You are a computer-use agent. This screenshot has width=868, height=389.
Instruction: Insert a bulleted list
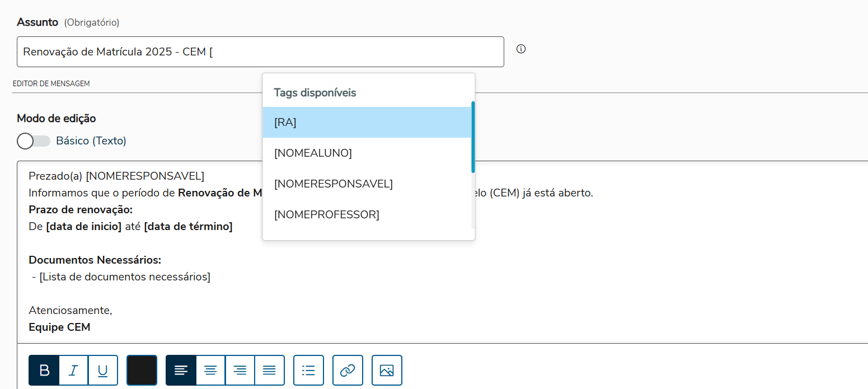click(308, 371)
